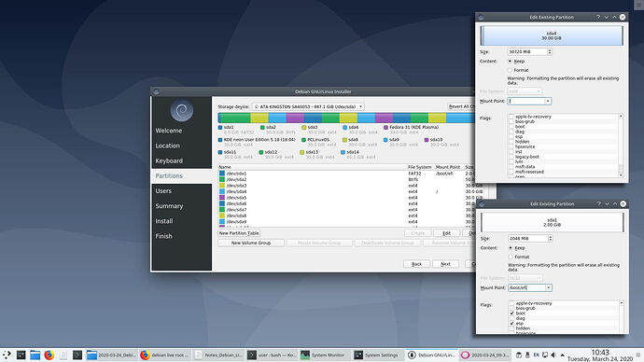The height and width of the screenshot is (362, 644).
Task: Switch to the System Settings taskbar entry
Action: coord(378,355)
